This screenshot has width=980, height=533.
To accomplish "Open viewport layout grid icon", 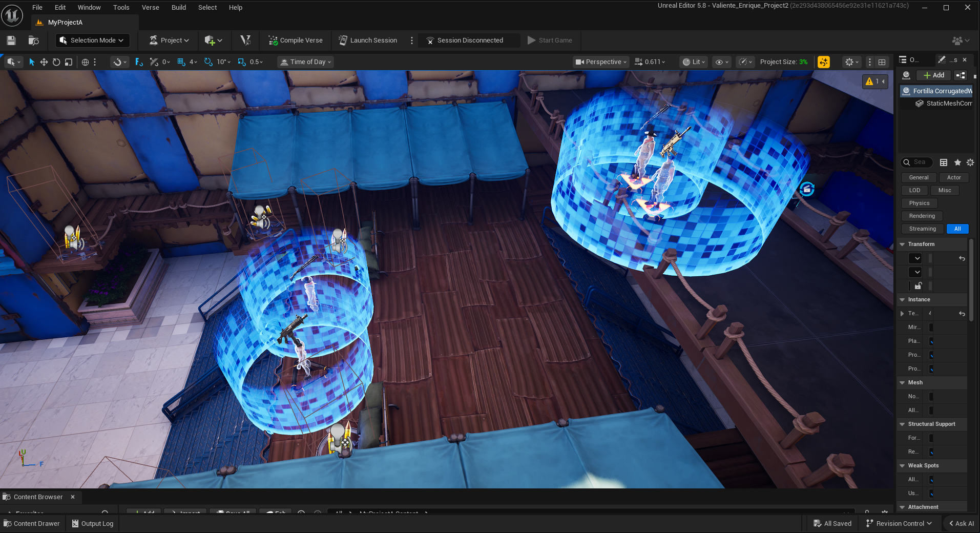I will (x=882, y=62).
